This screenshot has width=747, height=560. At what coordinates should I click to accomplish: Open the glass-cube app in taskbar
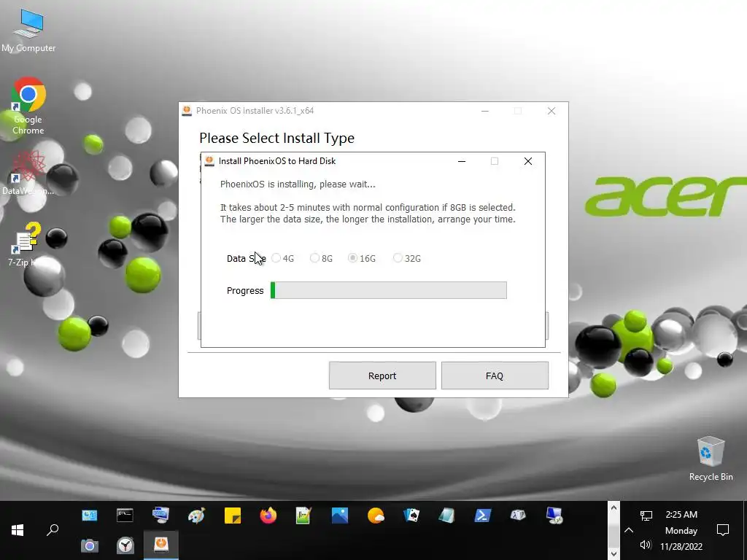coord(446,516)
